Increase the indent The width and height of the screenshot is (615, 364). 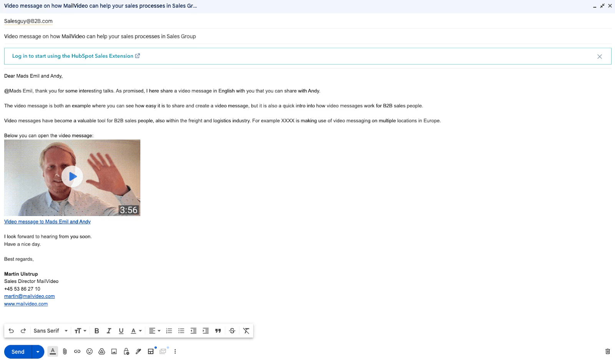(x=206, y=331)
